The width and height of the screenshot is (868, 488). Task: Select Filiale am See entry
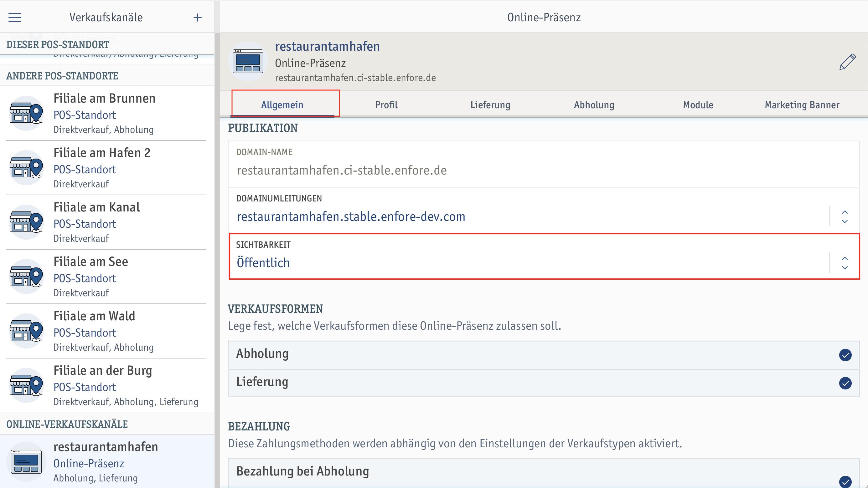[107, 277]
